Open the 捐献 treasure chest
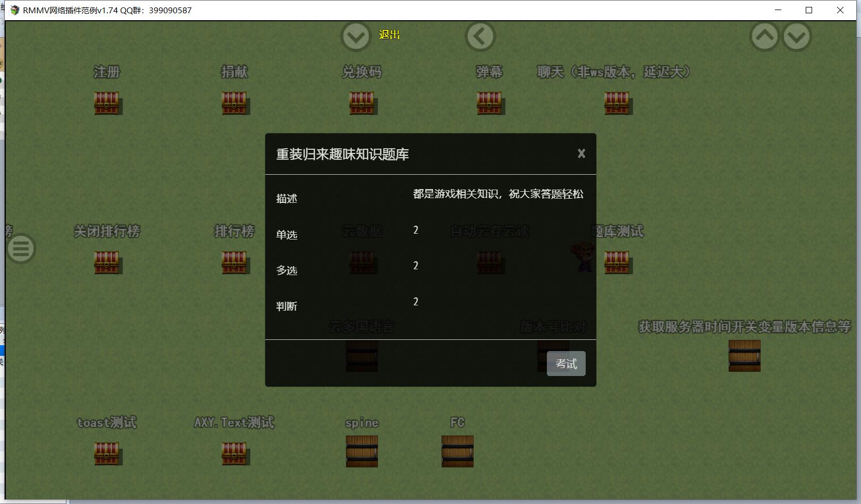This screenshot has height=504, width=861. (235, 103)
